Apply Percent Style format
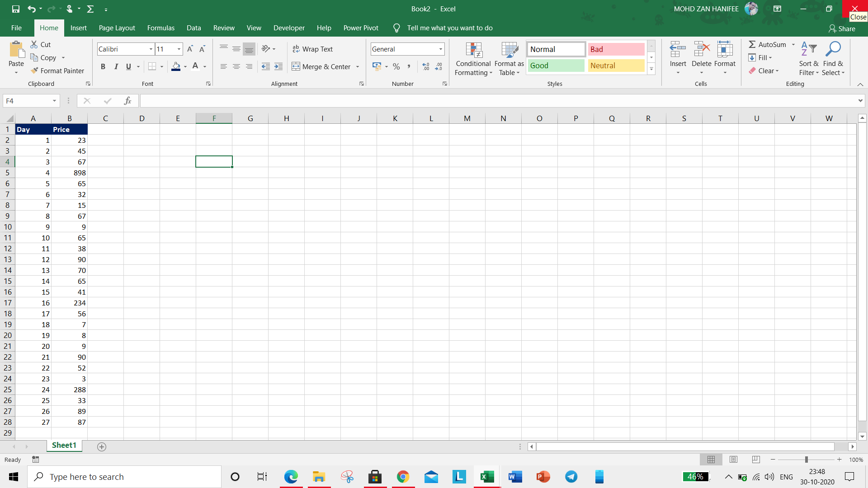This screenshot has width=868, height=488. pyautogui.click(x=396, y=66)
